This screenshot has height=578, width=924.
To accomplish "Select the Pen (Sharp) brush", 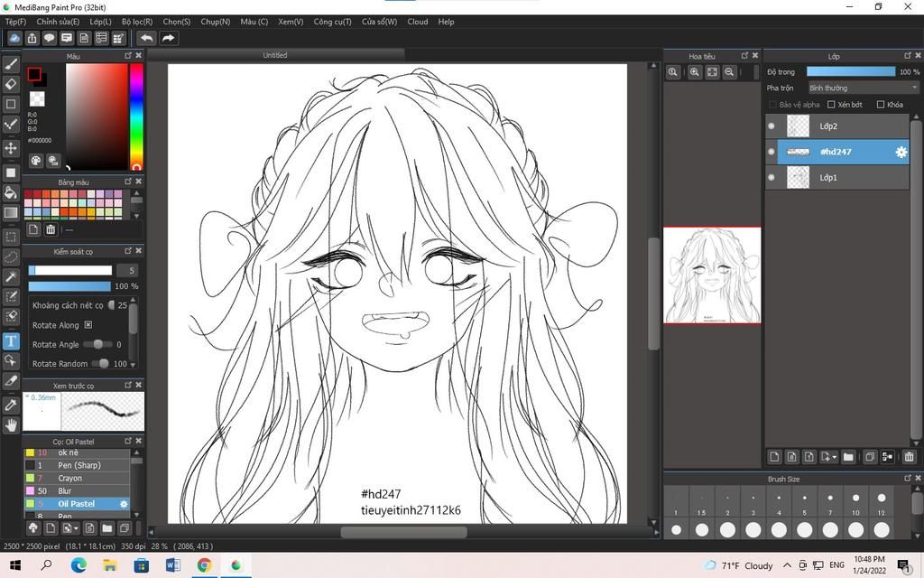I will click(77, 465).
